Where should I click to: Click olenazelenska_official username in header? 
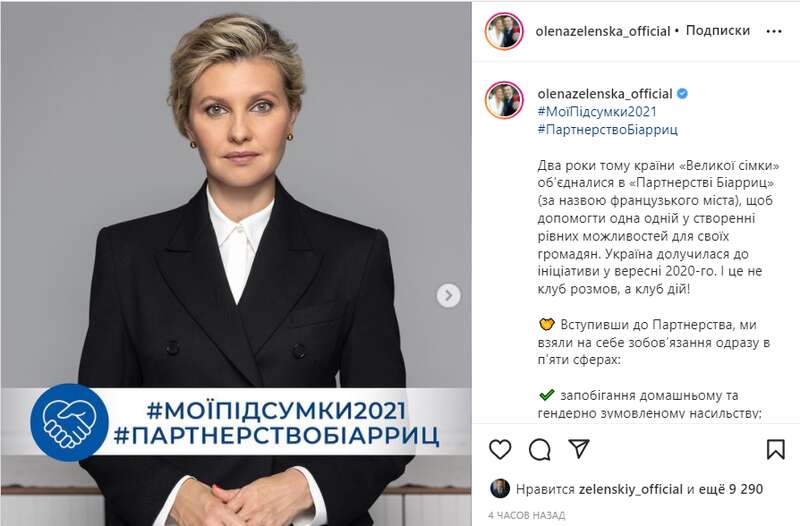(603, 31)
